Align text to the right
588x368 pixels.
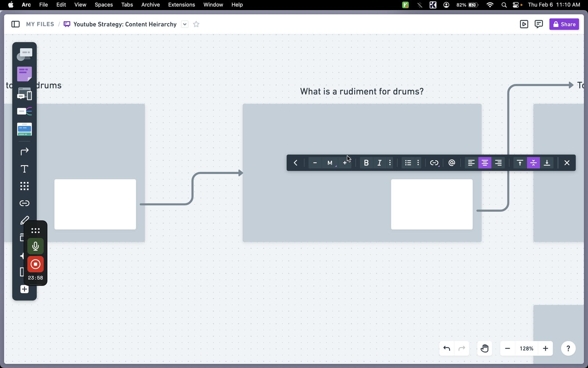pyautogui.click(x=498, y=163)
